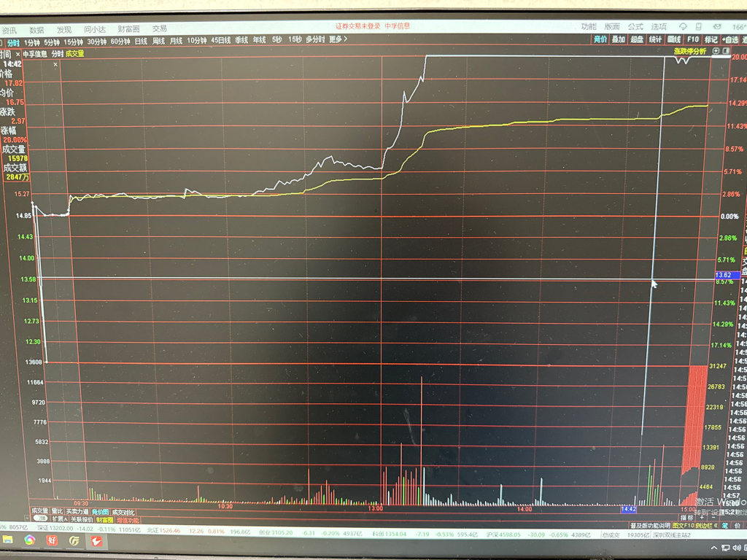This screenshot has width=747, height=560.
Task: Switch to 15分钟 period
Action: coord(74,42)
